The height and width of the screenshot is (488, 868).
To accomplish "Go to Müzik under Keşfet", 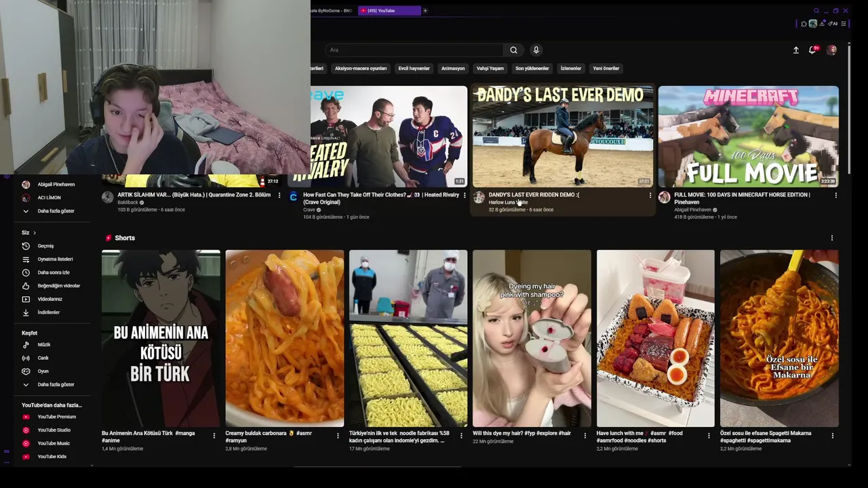I will pyautogui.click(x=52, y=345).
